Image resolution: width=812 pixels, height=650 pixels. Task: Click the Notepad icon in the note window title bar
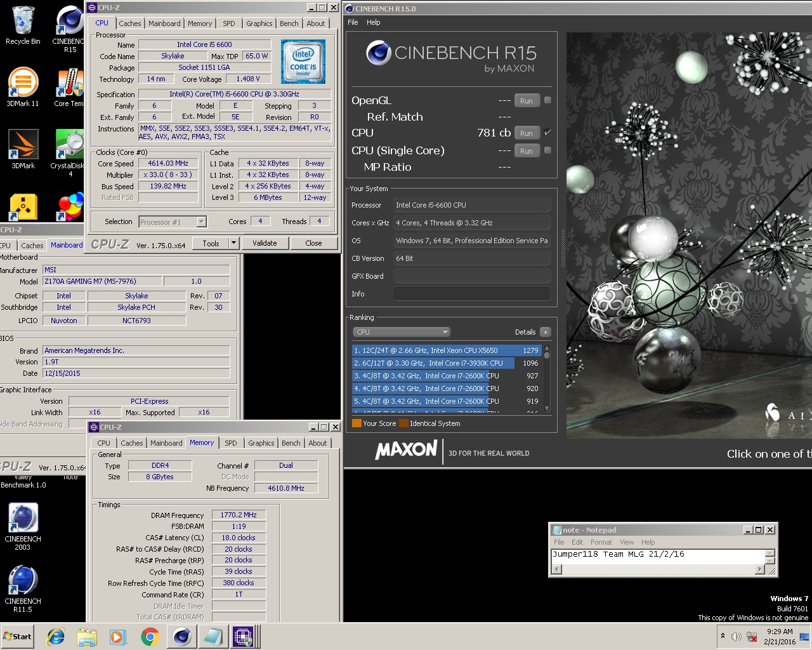coord(557,530)
